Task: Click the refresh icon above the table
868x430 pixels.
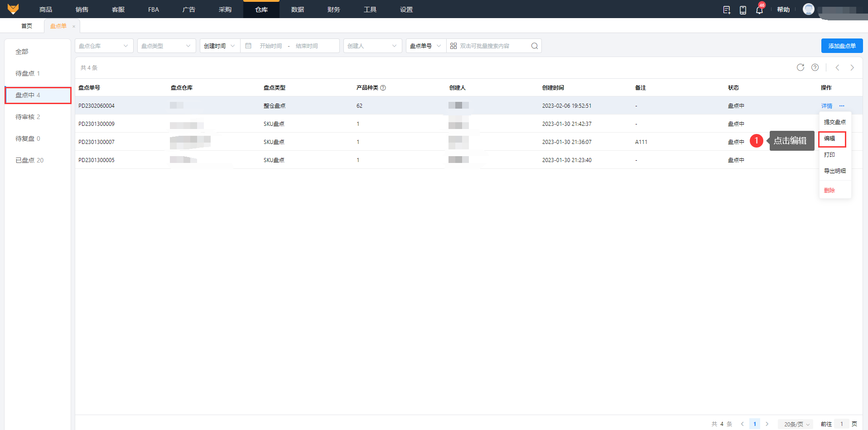Action: 800,67
